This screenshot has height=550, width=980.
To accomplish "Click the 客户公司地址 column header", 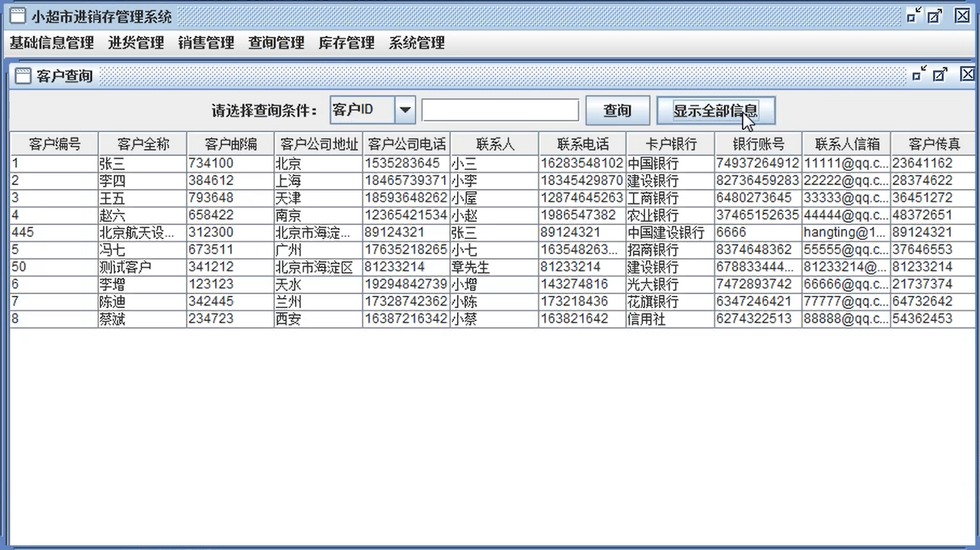I will pyautogui.click(x=319, y=144).
